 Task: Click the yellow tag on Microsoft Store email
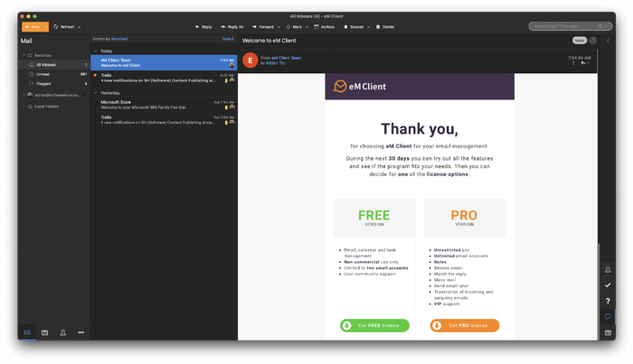tap(226, 107)
